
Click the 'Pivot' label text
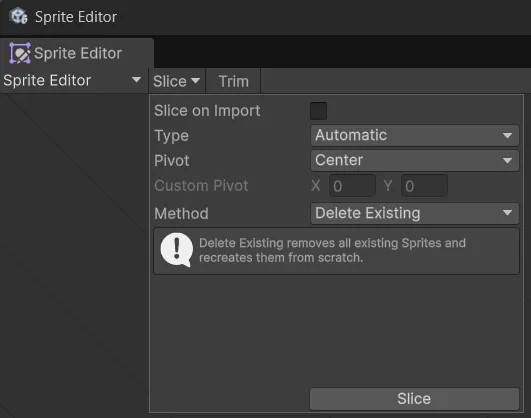click(x=172, y=161)
